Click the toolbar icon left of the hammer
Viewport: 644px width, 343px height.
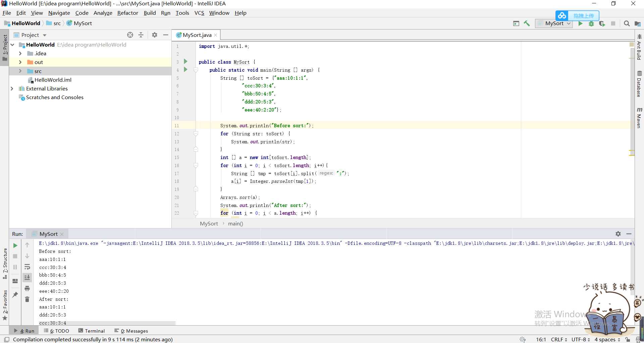click(x=516, y=23)
